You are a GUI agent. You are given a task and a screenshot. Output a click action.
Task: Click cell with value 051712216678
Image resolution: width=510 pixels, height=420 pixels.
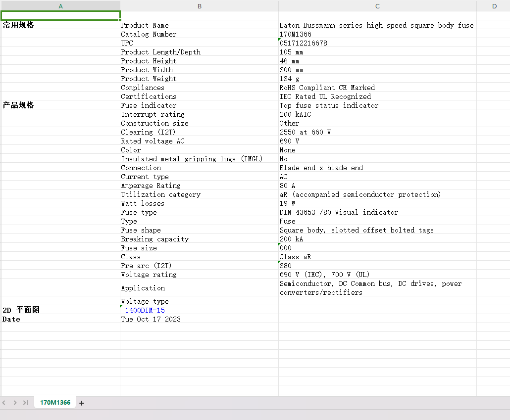[x=377, y=43]
